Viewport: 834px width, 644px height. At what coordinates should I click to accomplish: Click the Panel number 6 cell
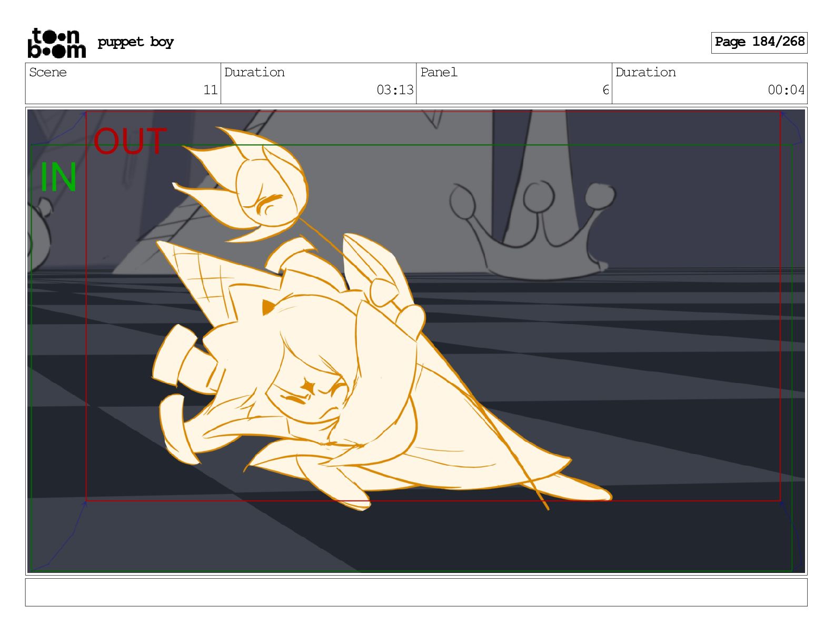click(x=514, y=84)
